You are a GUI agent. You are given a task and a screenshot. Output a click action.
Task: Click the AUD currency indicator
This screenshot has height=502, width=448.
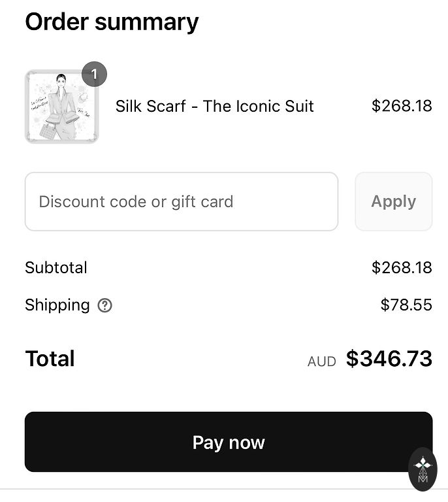(x=321, y=361)
